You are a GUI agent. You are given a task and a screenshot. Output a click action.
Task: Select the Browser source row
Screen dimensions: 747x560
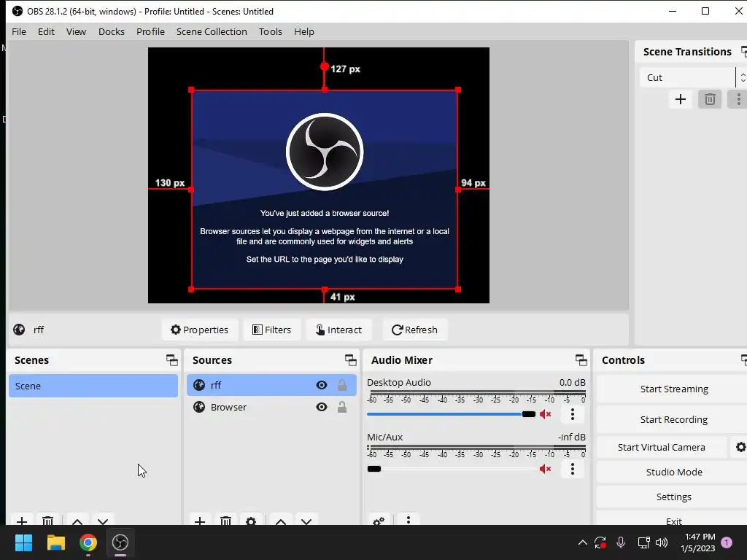pyautogui.click(x=271, y=407)
